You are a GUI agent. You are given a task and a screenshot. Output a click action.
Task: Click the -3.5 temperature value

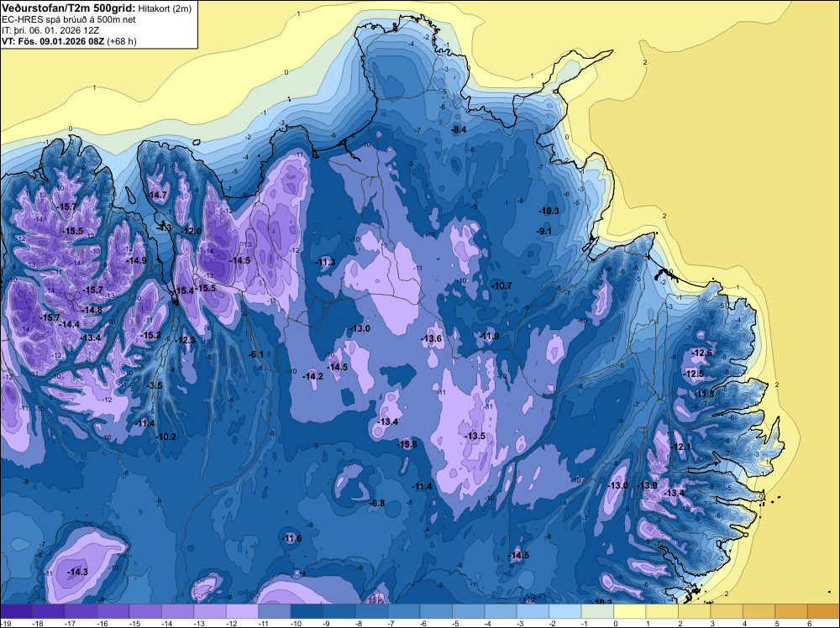155,386
